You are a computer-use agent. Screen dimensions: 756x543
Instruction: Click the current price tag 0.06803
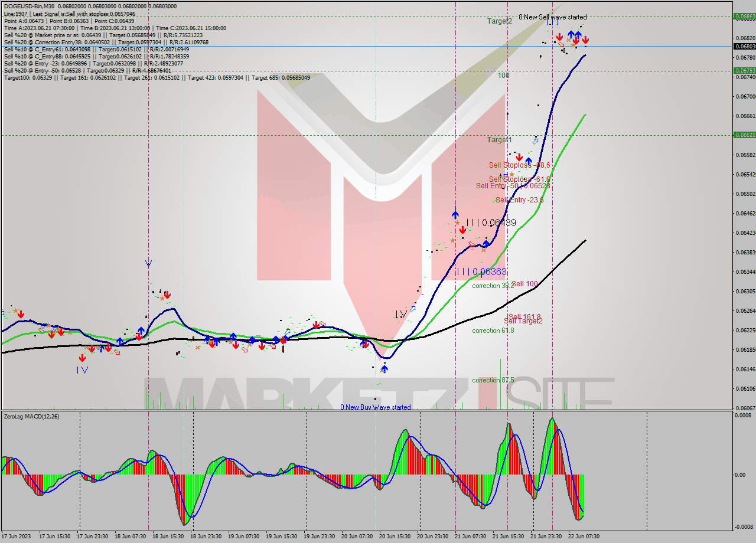(744, 46)
